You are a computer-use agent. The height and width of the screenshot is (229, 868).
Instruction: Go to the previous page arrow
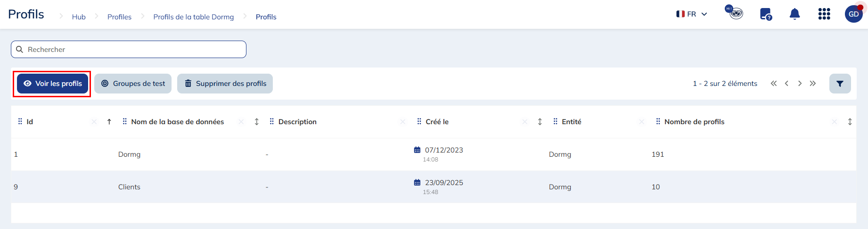point(786,84)
